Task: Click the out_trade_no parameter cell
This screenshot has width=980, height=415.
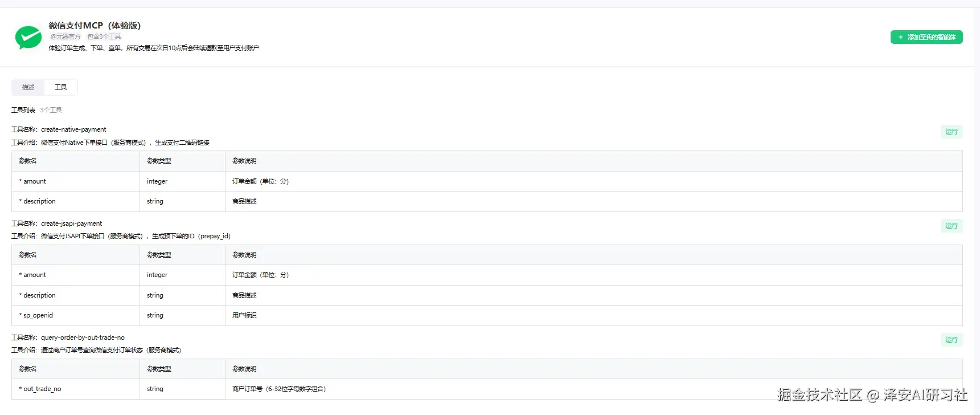Action: pyautogui.click(x=76, y=389)
